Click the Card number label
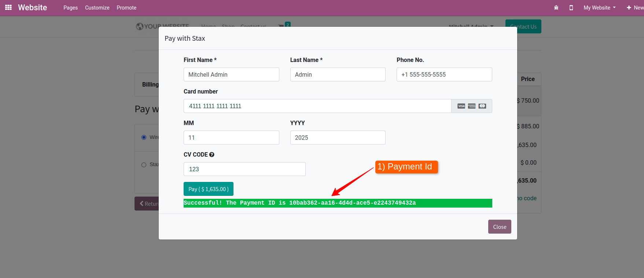644x278 pixels. coord(200,91)
